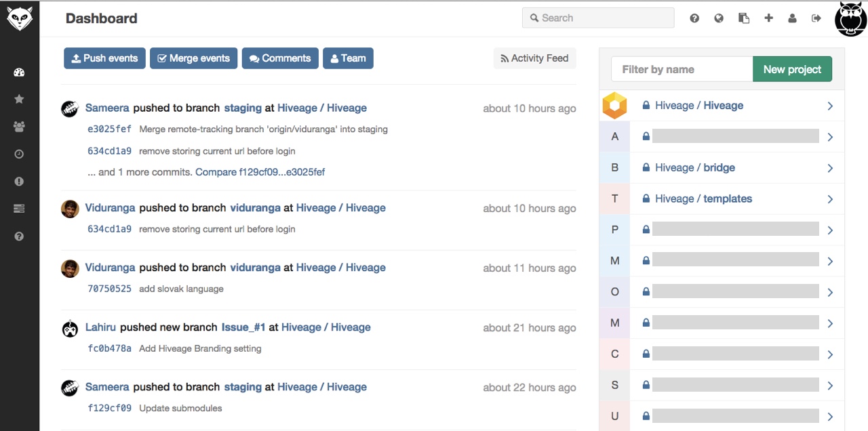Open merge requests list icon in sidebar

click(19, 209)
